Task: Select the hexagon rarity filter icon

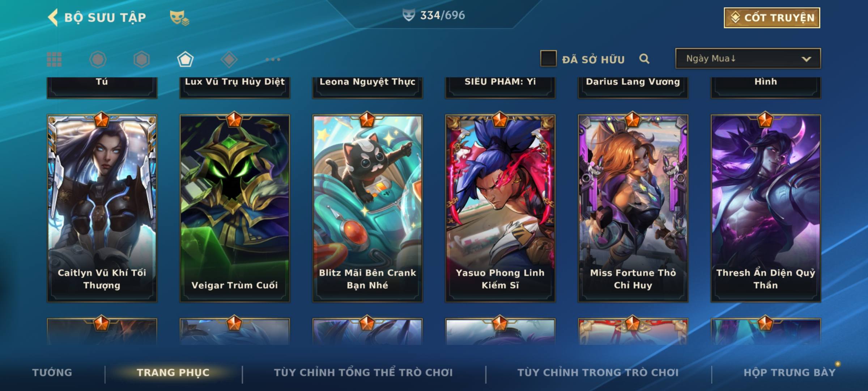Action: (x=141, y=59)
